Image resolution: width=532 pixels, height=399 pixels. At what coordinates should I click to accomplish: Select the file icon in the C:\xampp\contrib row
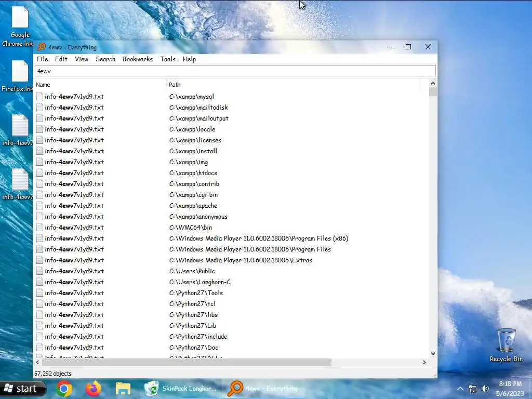[39, 183]
